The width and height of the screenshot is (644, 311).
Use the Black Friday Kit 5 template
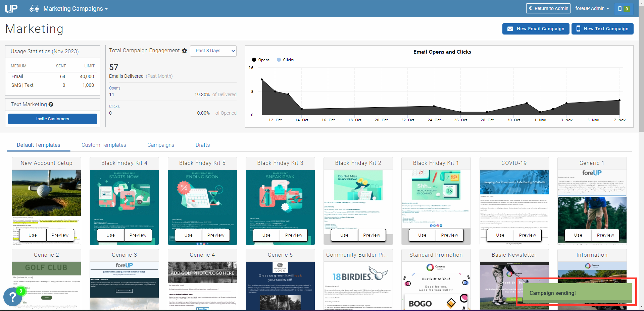click(189, 235)
